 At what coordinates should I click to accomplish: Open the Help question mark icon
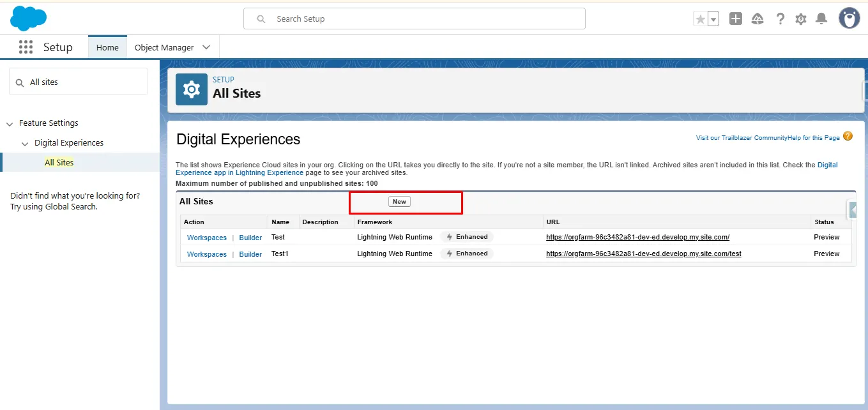(x=780, y=19)
